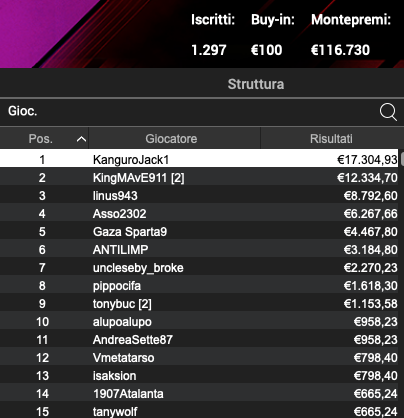Image resolution: width=404 pixels, height=418 pixels.
Task: Select the Pos. column header
Action: coord(44,138)
